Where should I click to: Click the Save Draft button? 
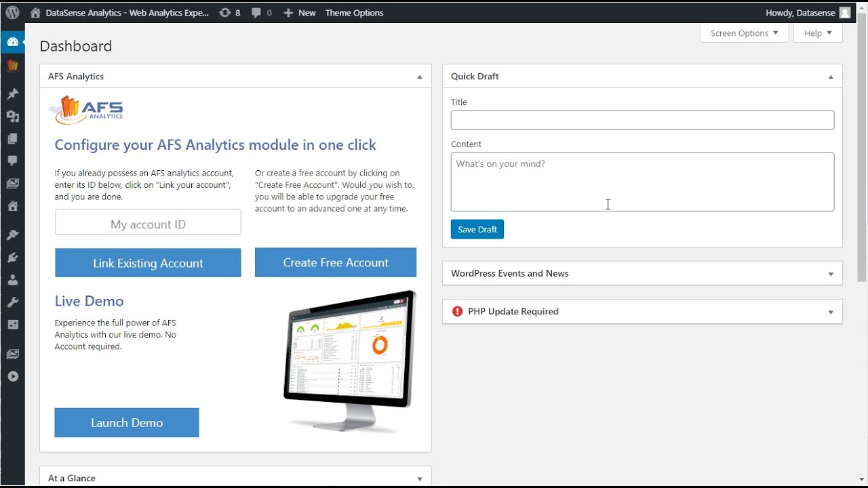(x=477, y=229)
